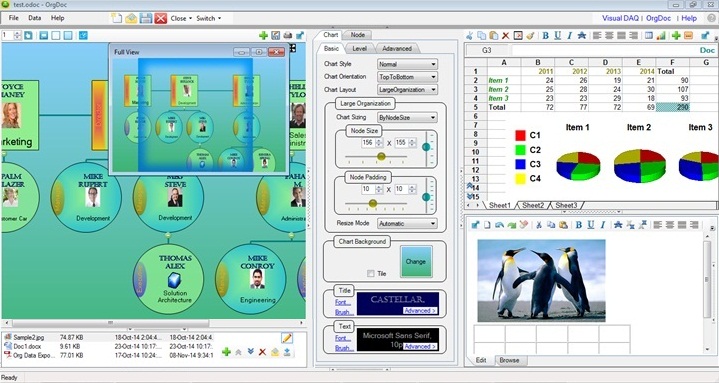Click the save floppy disk icon
719x383 pixels.
pyautogui.click(x=146, y=18)
